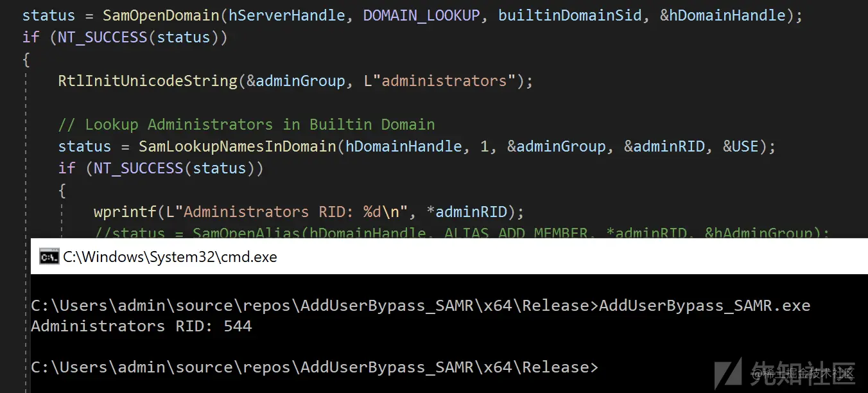Select the DOMAIN_LOOKUP constant in the code
This screenshot has width=868, height=393.
(421, 15)
